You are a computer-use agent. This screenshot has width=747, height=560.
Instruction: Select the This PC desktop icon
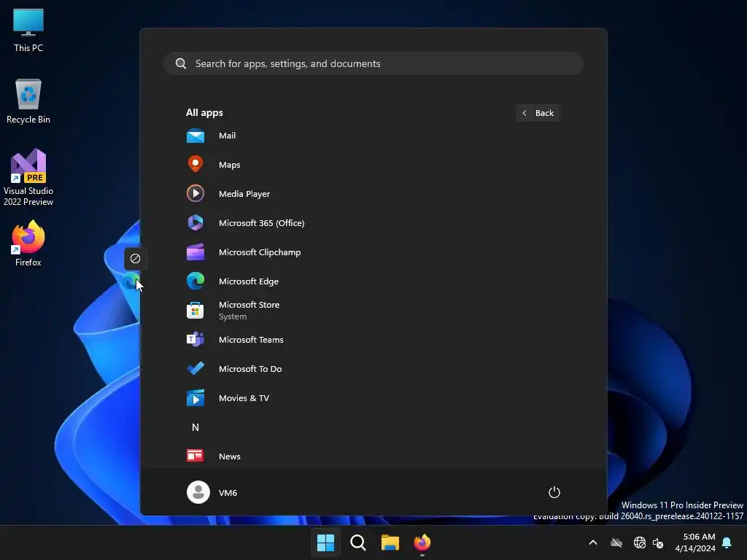[x=28, y=30]
